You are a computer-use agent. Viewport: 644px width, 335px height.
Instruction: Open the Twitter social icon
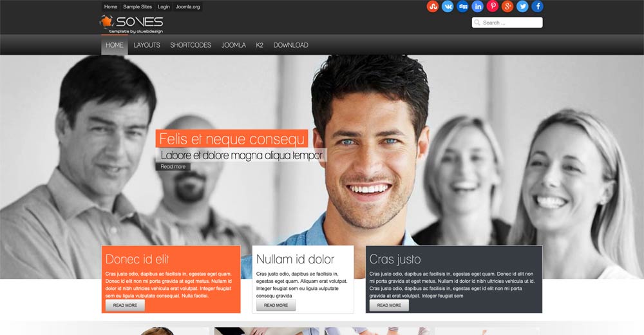pyautogui.click(x=522, y=6)
